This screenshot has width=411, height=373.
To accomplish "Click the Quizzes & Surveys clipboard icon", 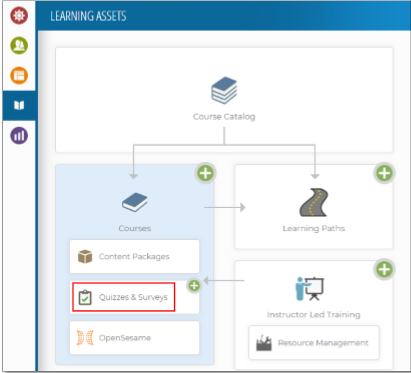I will [85, 297].
